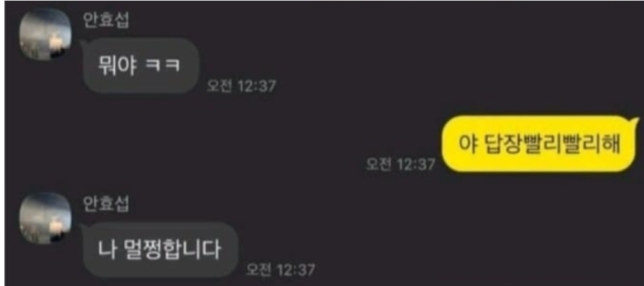Screen dimensions: 644x286
Task: Click the tail of the 뭐야 ㅋㅋ bubble
Action: click(83, 43)
